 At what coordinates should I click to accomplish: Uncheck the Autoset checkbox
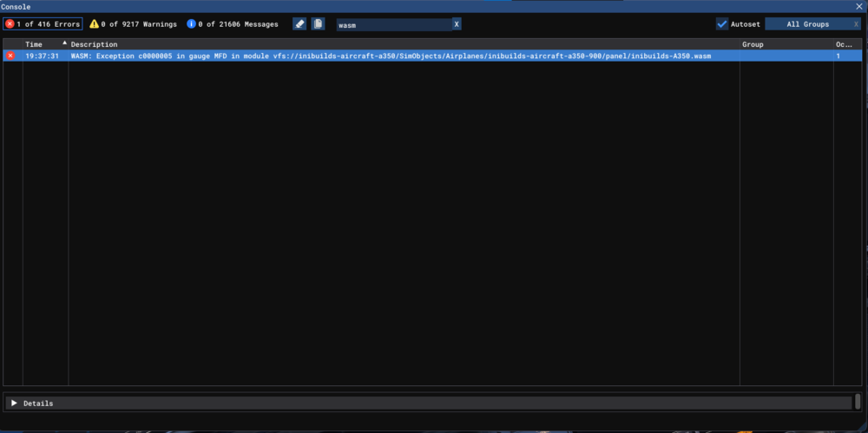(x=722, y=24)
